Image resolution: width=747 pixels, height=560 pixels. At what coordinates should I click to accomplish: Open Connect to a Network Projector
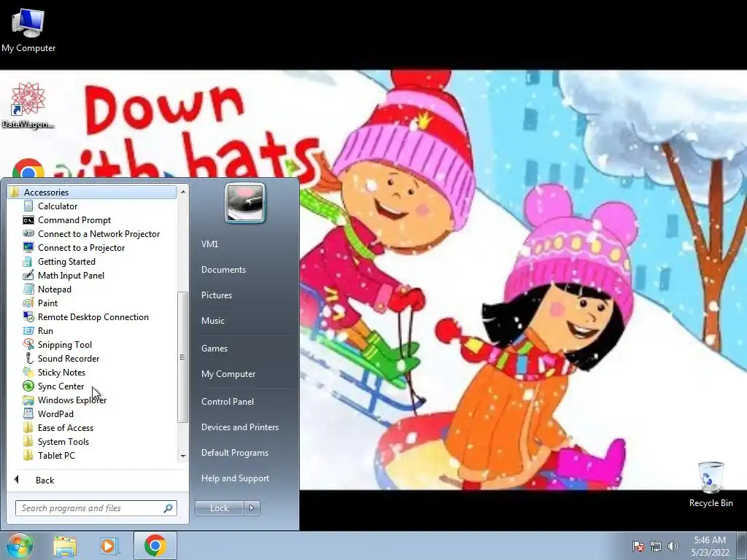pyautogui.click(x=98, y=234)
